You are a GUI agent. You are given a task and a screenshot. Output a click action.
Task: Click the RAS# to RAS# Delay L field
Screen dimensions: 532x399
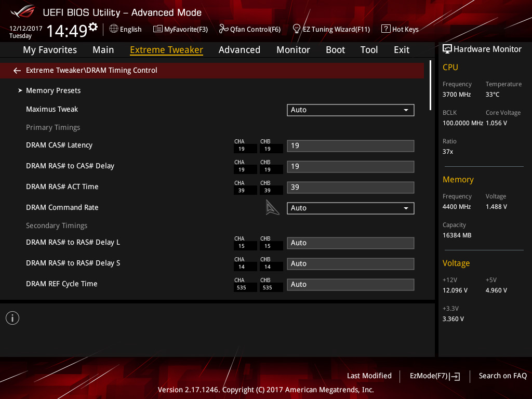(351, 243)
